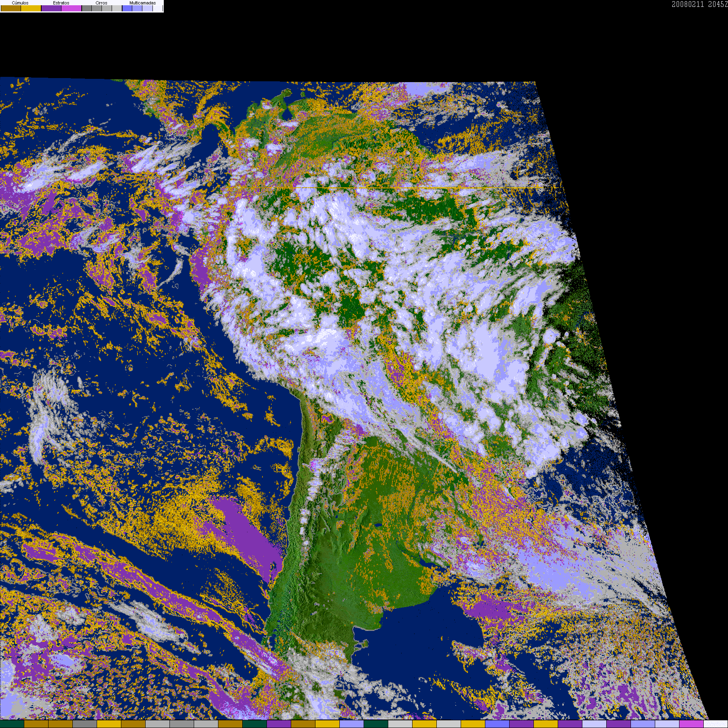
Task: Click the Estratos legend label
Action: point(61,3)
